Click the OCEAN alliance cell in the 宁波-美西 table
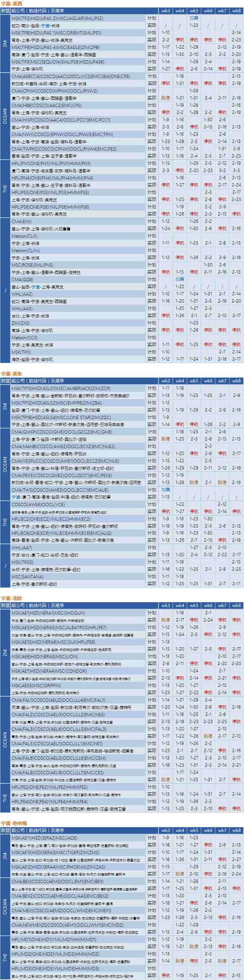The image size is (244, 980). click(5, 116)
